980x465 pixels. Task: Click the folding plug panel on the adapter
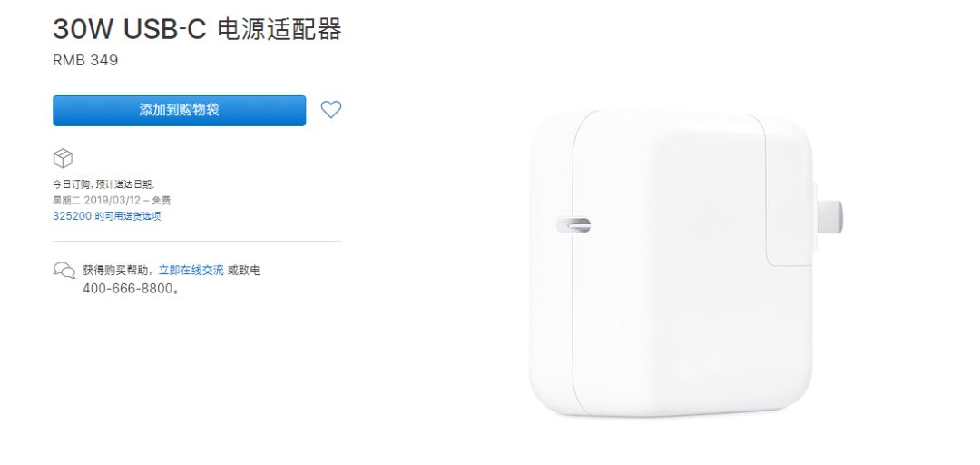788,191
